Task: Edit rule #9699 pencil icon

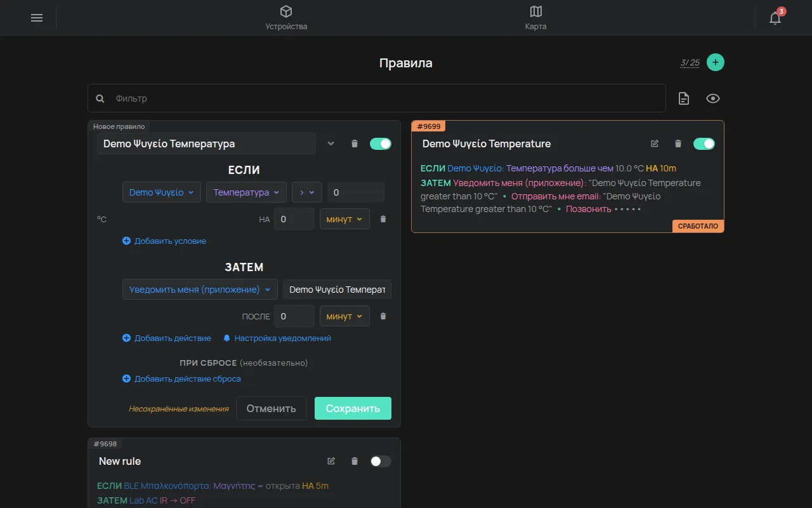Action: [655, 144]
